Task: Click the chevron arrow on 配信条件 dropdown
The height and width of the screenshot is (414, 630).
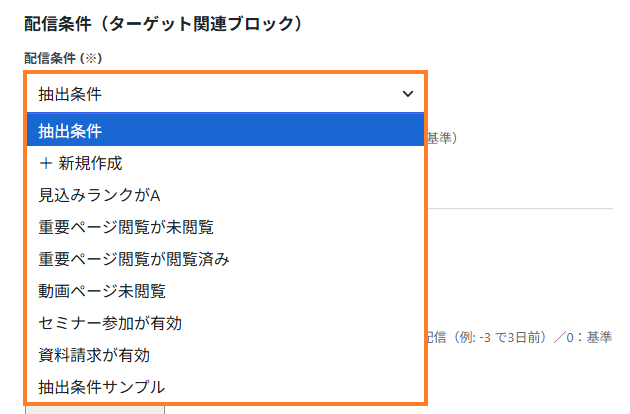Action: (x=408, y=94)
